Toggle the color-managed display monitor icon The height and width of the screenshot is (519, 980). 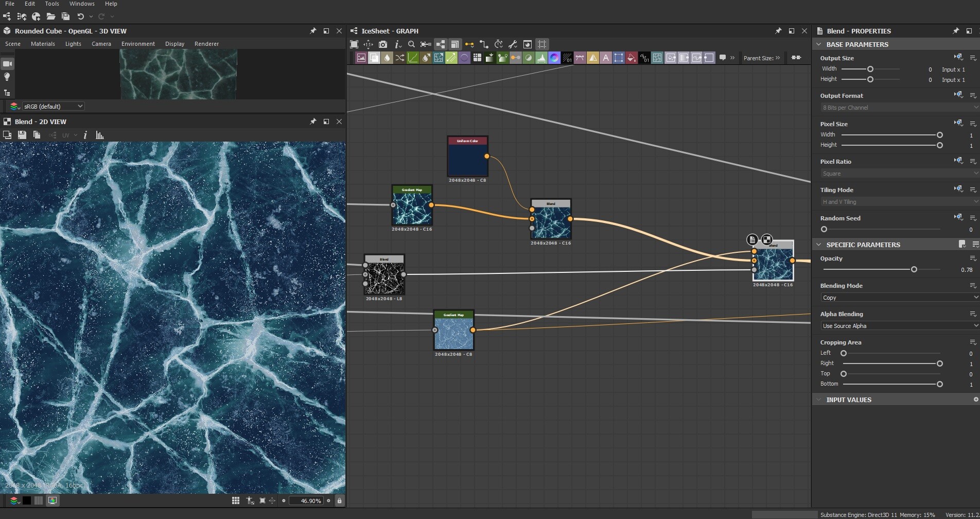[x=52, y=500]
